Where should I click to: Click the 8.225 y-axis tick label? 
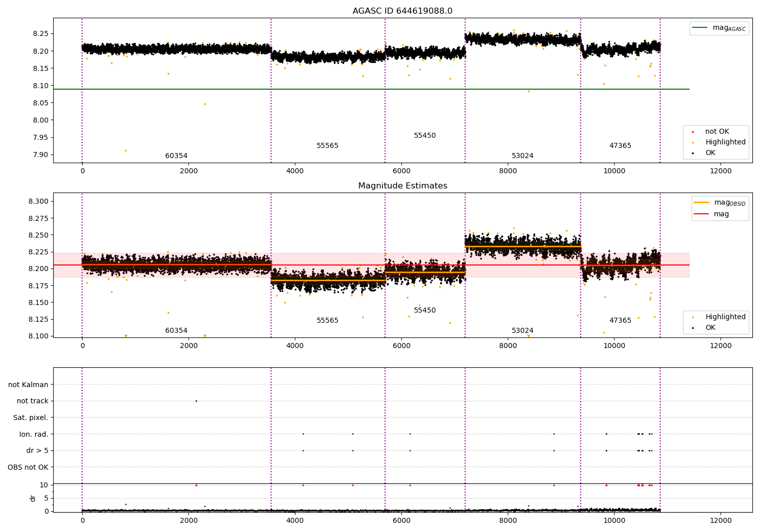pos(39,252)
